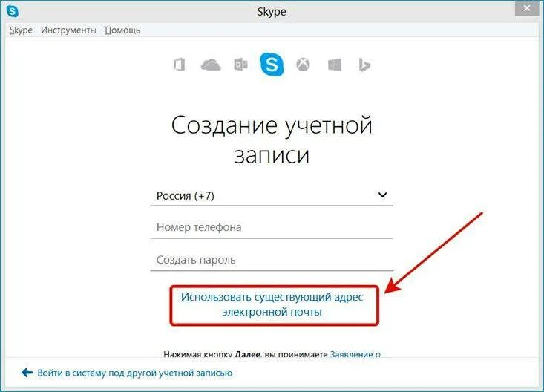The height and width of the screenshot is (392, 544).
Task: Open the Россия (+7) country dropdown
Action: (272, 195)
